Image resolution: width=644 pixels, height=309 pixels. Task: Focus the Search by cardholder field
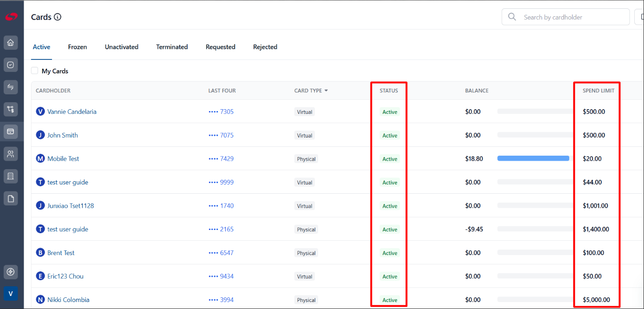[x=566, y=17]
